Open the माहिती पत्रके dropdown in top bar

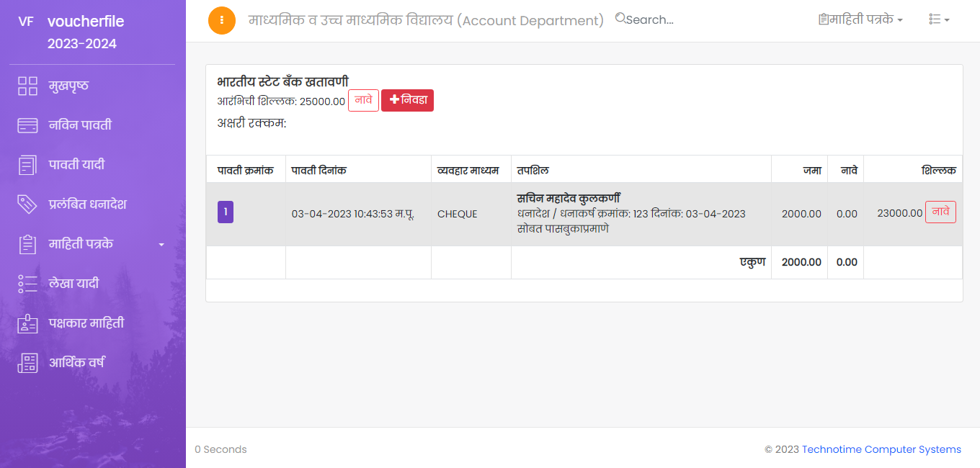860,19
